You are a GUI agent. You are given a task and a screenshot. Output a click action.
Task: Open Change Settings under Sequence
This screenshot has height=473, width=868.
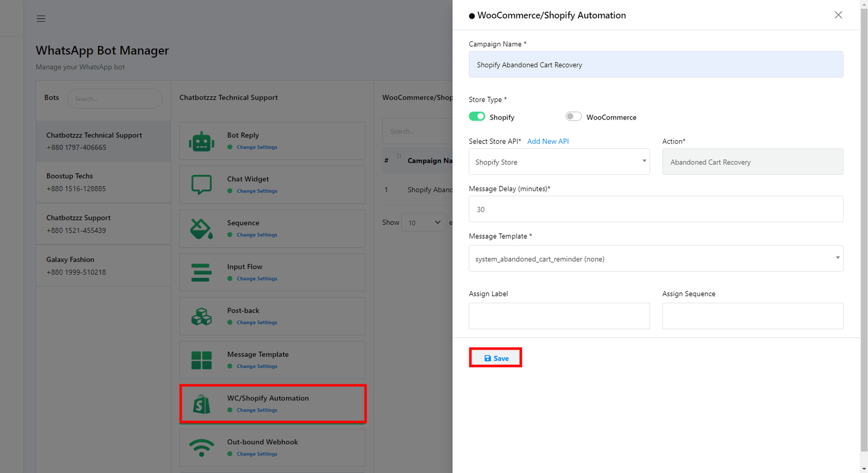click(257, 235)
